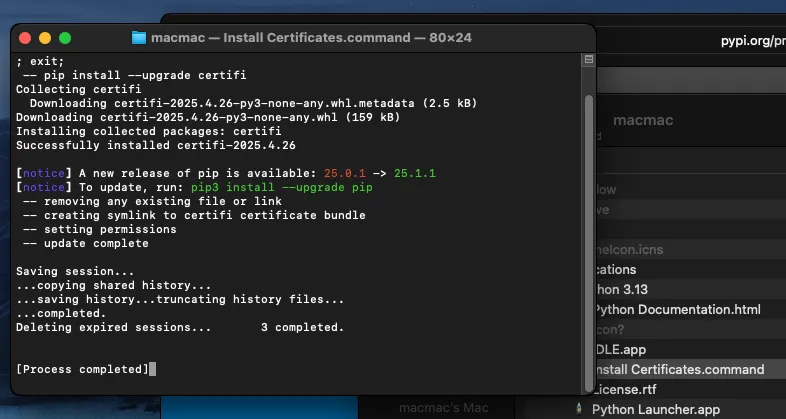The height and width of the screenshot is (419, 786).
Task: Click the '-- update complete' line
Action: pos(86,244)
